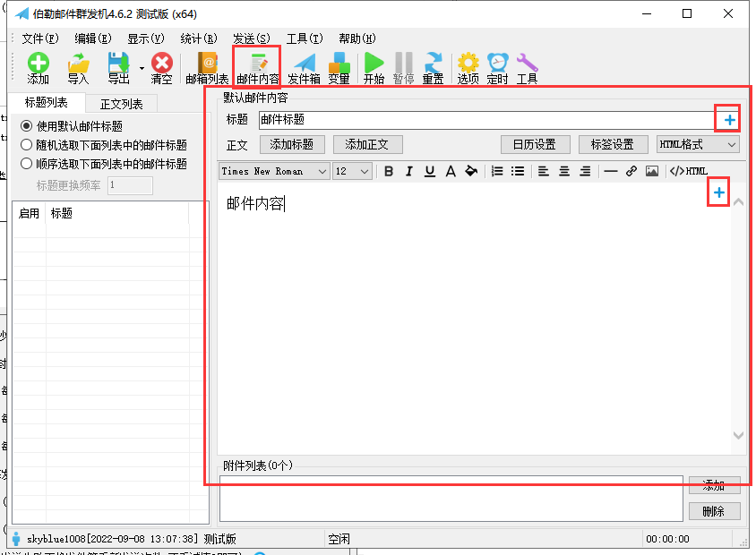
Task: Switch to the 正文列表 tab
Action: [x=122, y=104]
